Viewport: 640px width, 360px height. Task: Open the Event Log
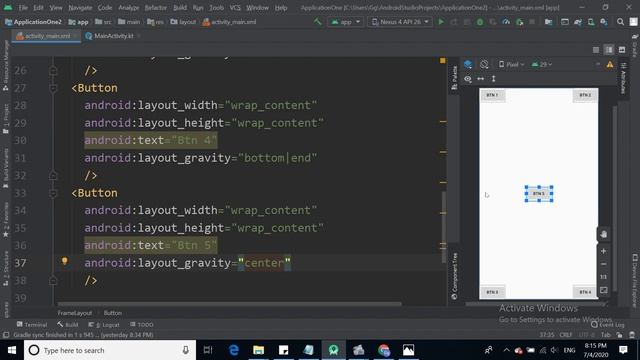(x=608, y=324)
